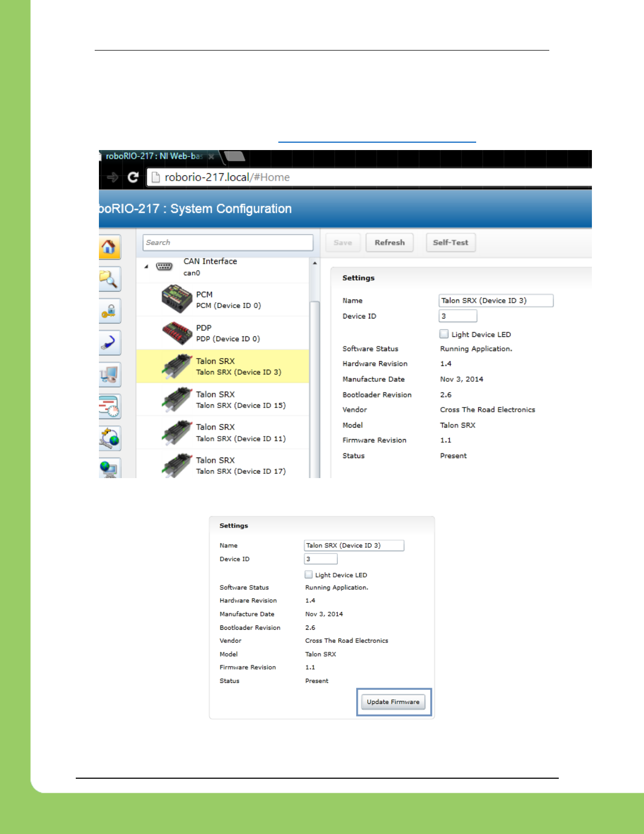
Task: Click the device list scrollbar thumb
Action: pos(315,390)
